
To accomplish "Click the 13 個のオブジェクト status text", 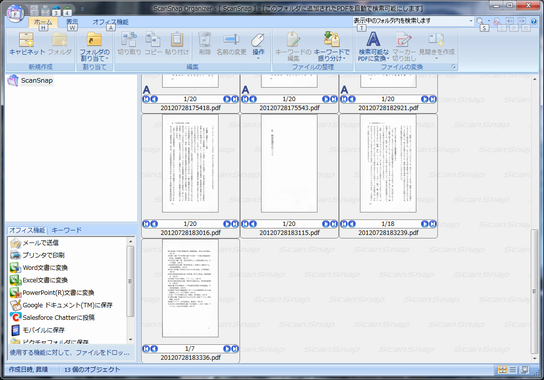I will 92,370.
